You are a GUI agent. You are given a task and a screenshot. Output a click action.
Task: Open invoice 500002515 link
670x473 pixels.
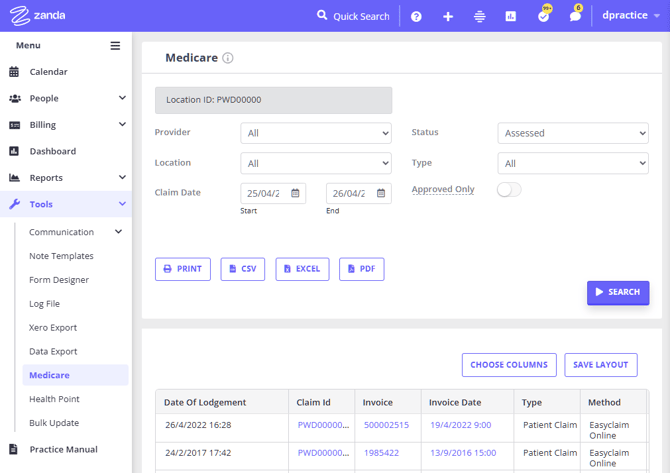pyautogui.click(x=385, y=425)
